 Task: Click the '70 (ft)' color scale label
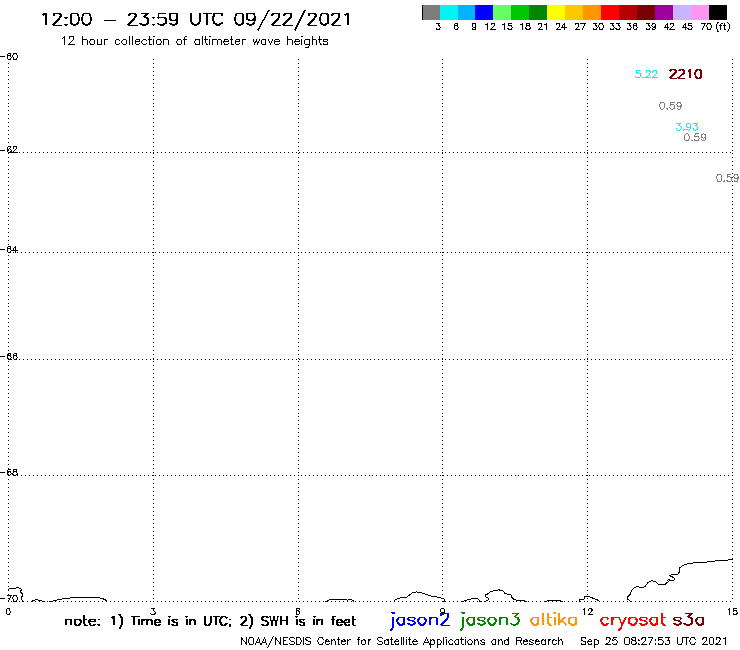coord(715,27)
